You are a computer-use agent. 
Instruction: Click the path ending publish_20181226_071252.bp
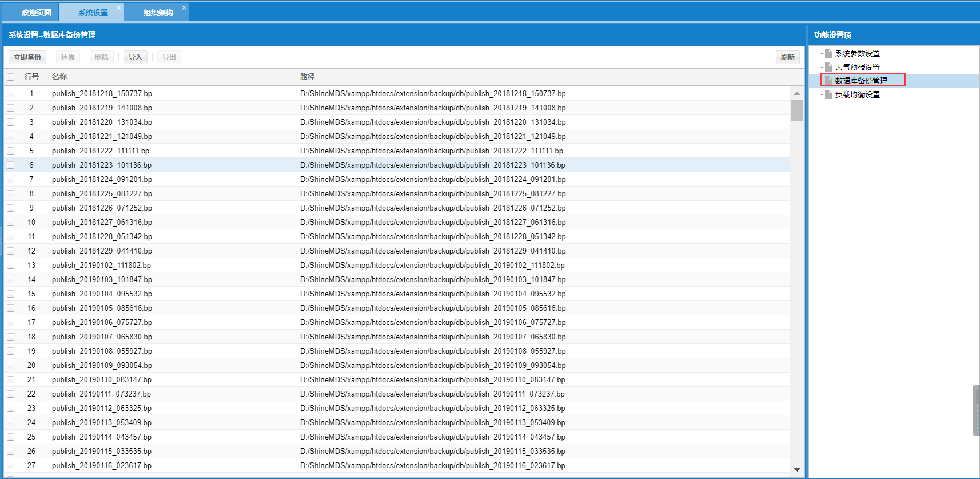pyautogui.click(x=433, y=208)
